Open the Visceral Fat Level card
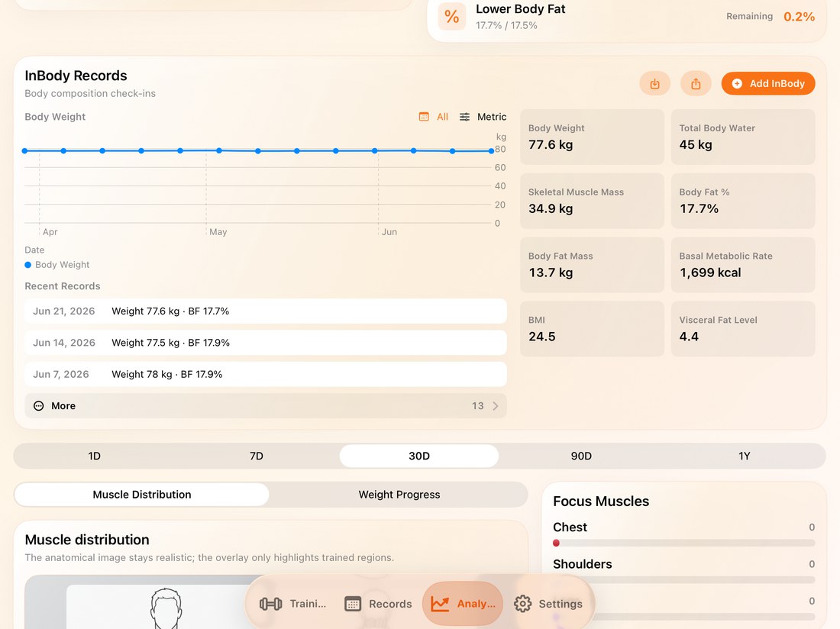840x629 pixels. pos(743,329)
